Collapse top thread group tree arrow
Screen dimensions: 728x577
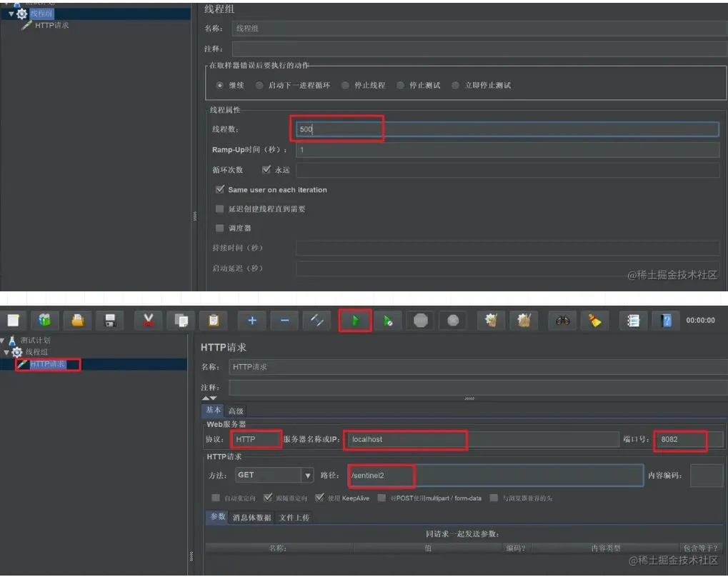click(x=11, y=14)
